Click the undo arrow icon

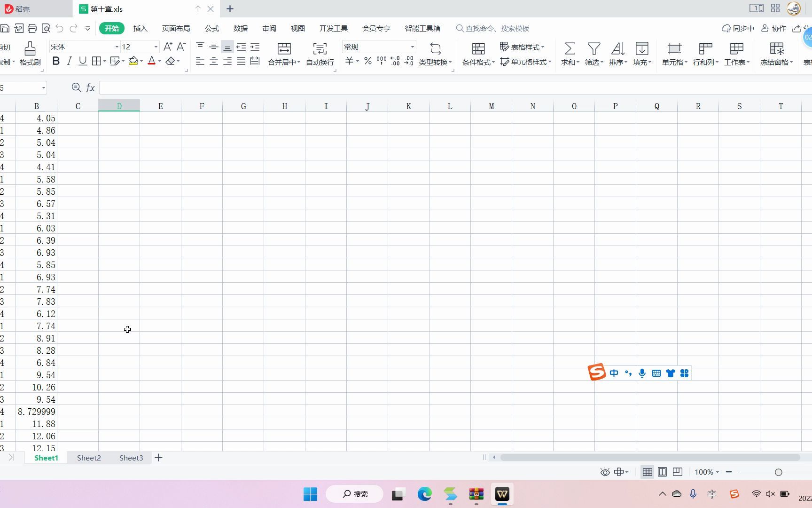(59, 28)
